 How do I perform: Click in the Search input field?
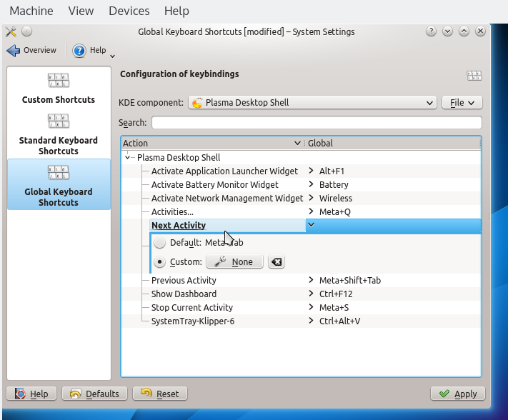[316, 123]
